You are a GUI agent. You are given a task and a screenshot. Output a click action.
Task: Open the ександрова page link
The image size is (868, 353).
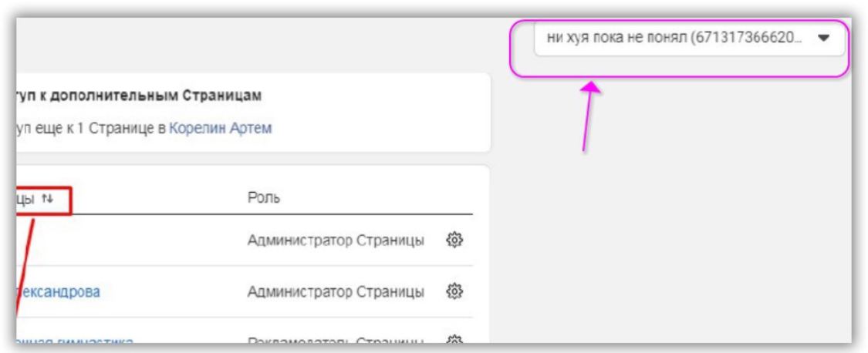[x=58, y=291]
